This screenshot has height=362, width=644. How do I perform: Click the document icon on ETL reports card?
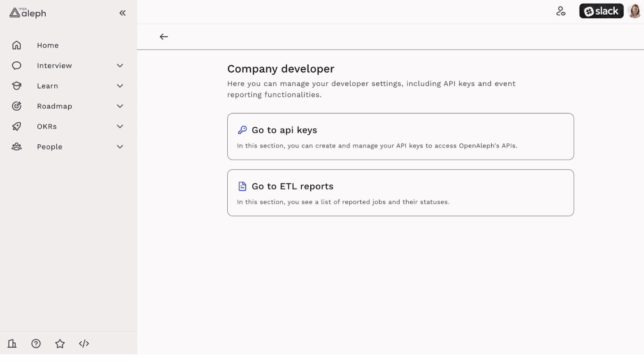point(242,186)
